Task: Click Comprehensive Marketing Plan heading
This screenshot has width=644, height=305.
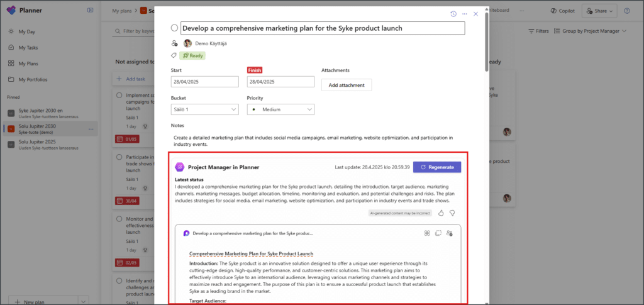Action: pos(252,253)
